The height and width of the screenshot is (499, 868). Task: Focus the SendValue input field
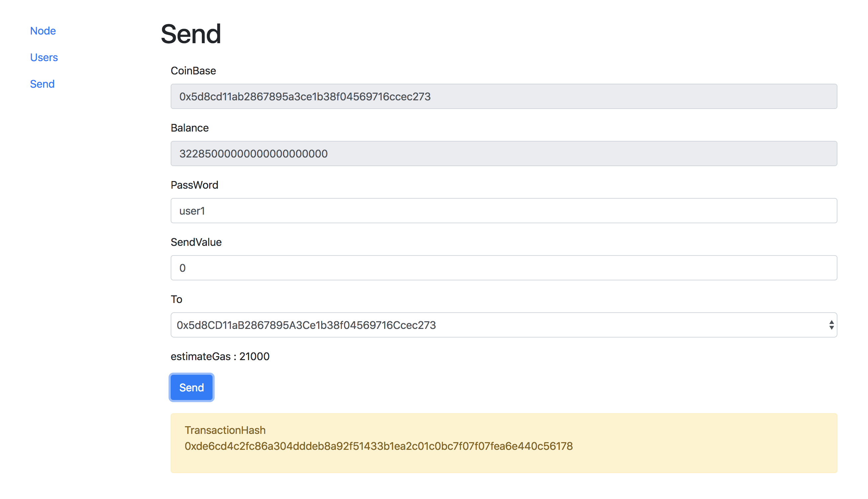tap(504, 268)
